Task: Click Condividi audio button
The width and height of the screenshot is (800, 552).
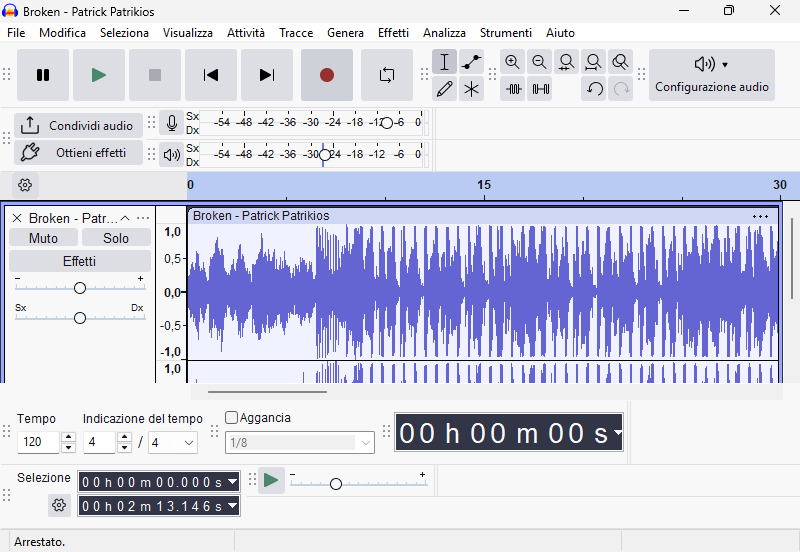Action: pos(78,126)
